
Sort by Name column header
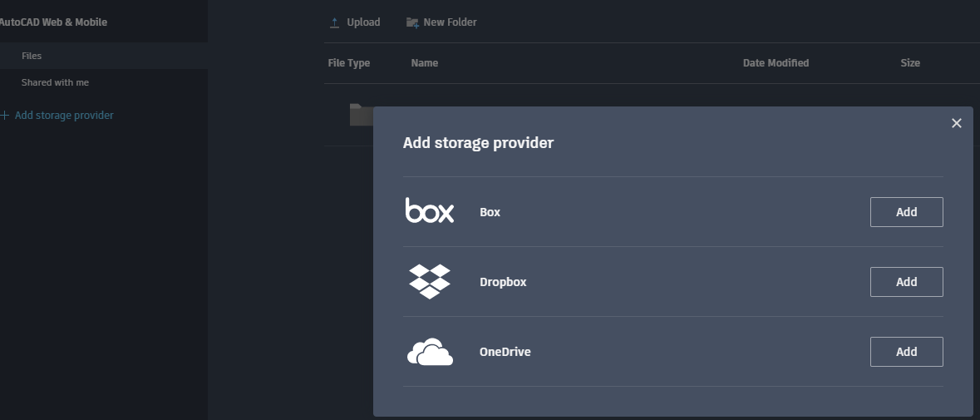point(425,63)
